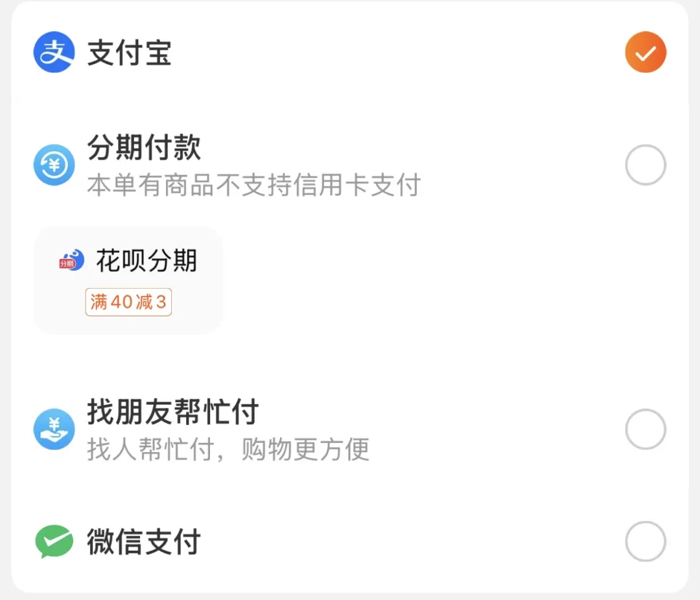
Task: Click the 支付宝 text label
Action: click(129, 52)
